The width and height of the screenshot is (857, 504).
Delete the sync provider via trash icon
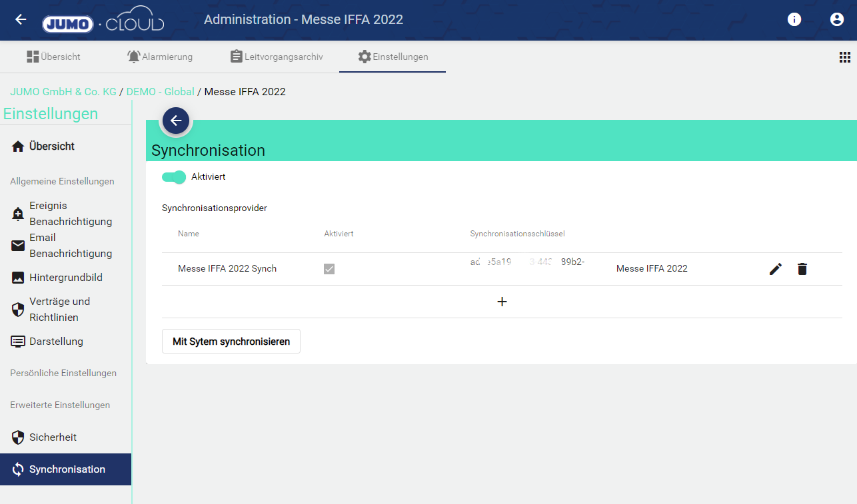pyautogui.click(x=802, y=269)
